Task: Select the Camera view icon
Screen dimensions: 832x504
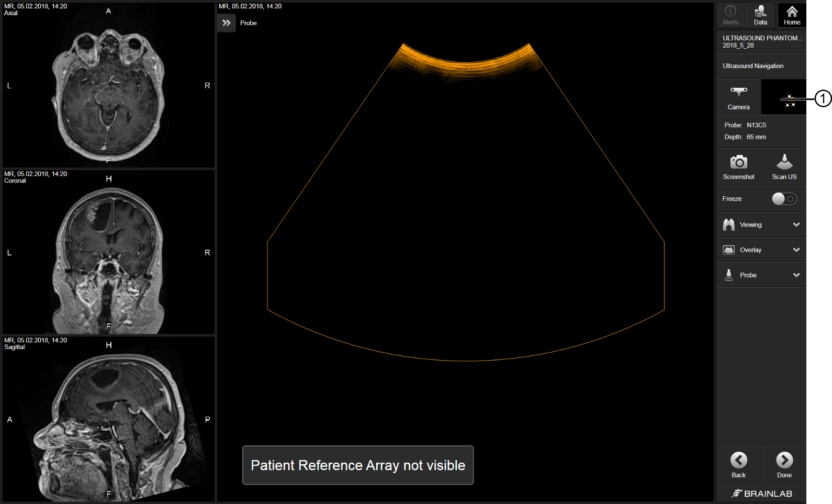Action: (738, 97)
